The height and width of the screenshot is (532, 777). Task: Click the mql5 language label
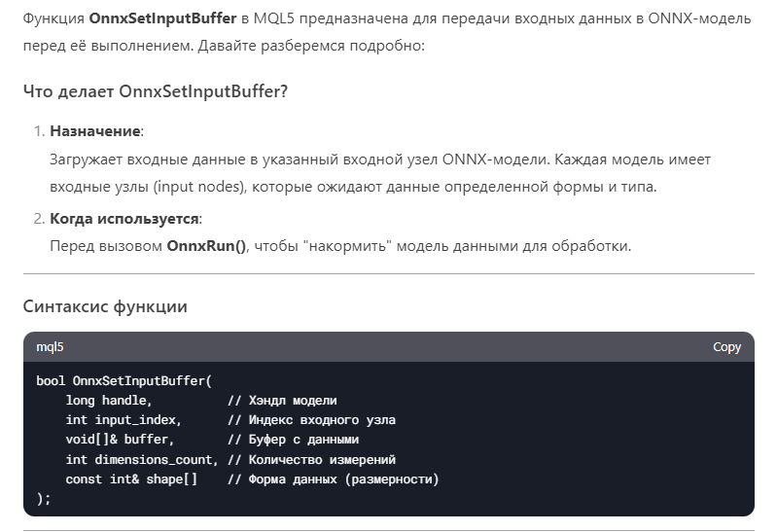coord(50,347)
